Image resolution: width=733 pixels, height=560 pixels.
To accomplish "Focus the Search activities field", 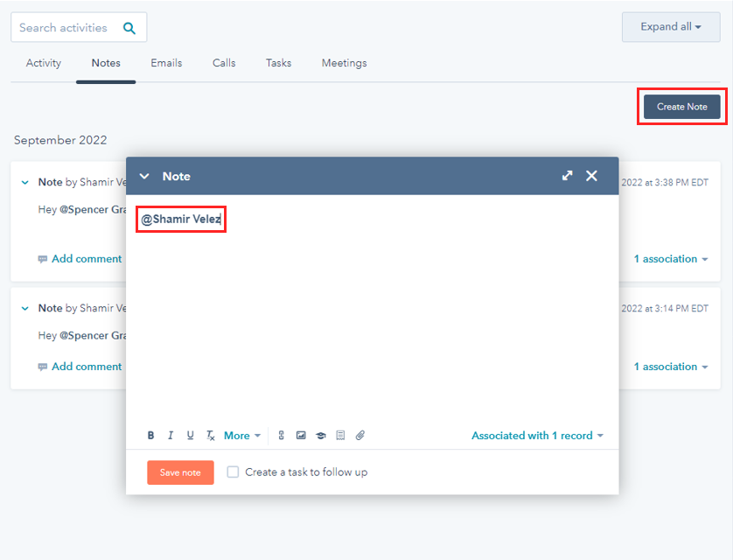I will (66, 28).
